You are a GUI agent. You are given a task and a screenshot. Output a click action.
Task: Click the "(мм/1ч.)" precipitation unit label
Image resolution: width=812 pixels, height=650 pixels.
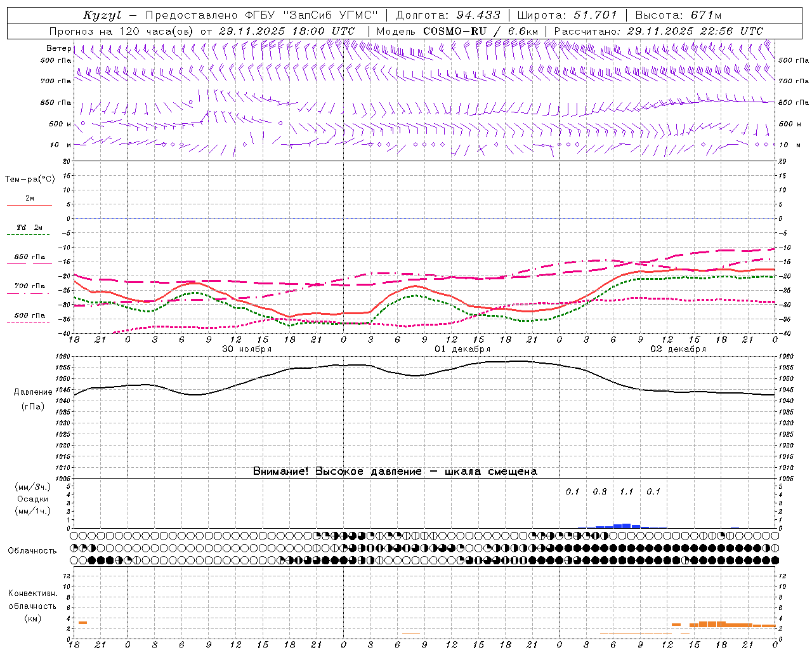tap(33, 511)
